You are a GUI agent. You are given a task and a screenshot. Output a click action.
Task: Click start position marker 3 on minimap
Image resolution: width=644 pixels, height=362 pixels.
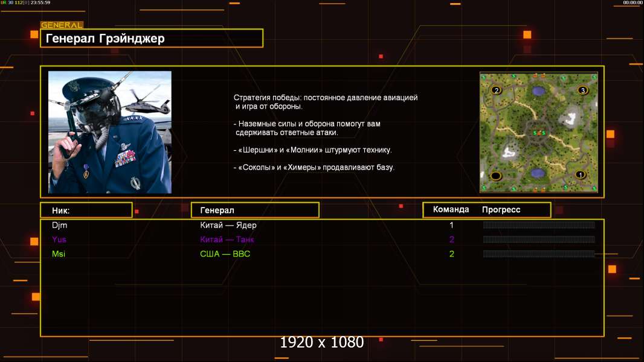[582, 90]
